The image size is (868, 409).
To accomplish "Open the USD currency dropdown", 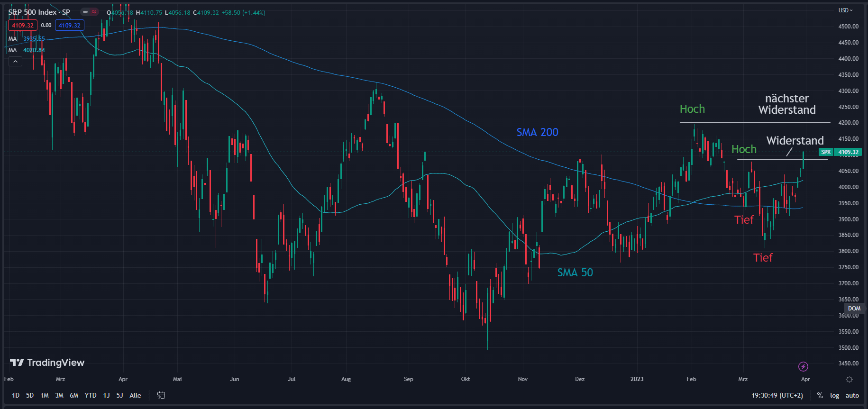I will [845, 10].
